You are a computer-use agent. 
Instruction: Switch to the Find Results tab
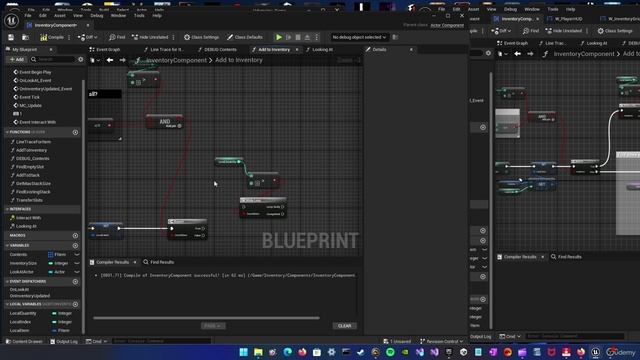[x=159, y=262]
